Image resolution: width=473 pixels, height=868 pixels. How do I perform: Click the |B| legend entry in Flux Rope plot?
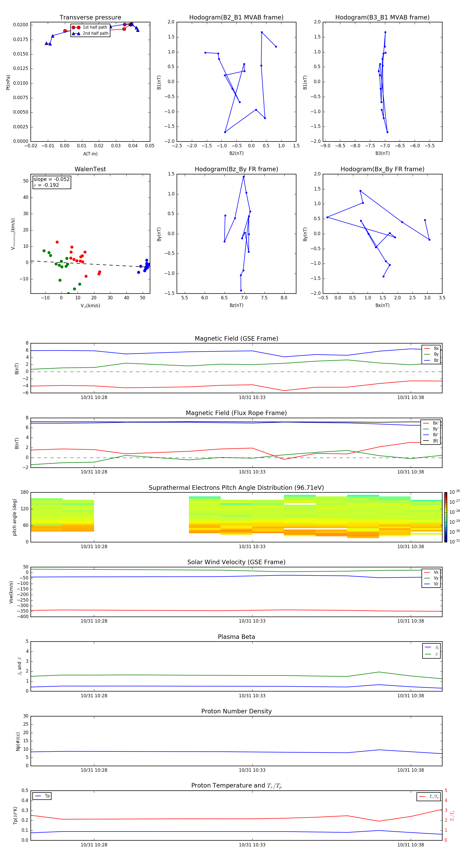tap(431, 441)
